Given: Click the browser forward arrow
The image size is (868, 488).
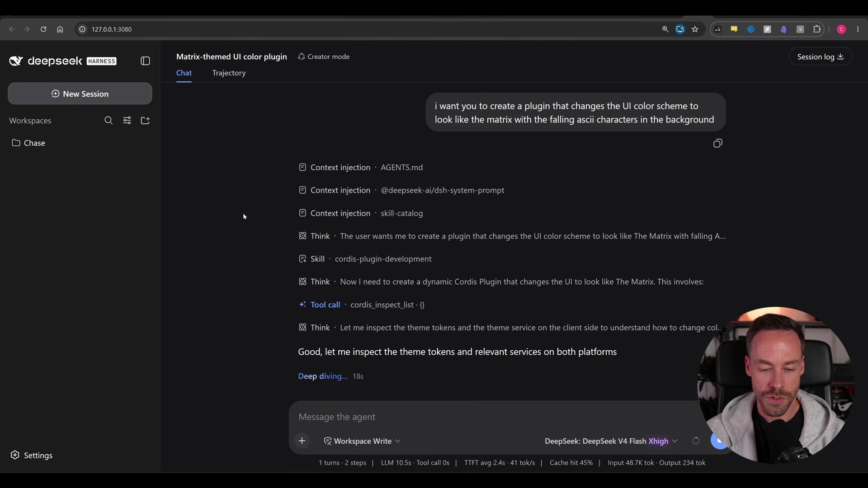Looking at the screenshot, I should (27, 29).
